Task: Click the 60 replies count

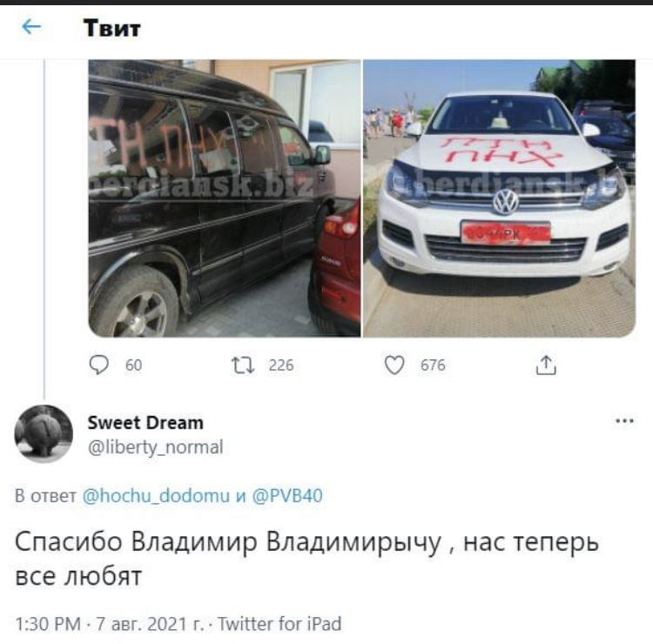Action: pos(134,366)
